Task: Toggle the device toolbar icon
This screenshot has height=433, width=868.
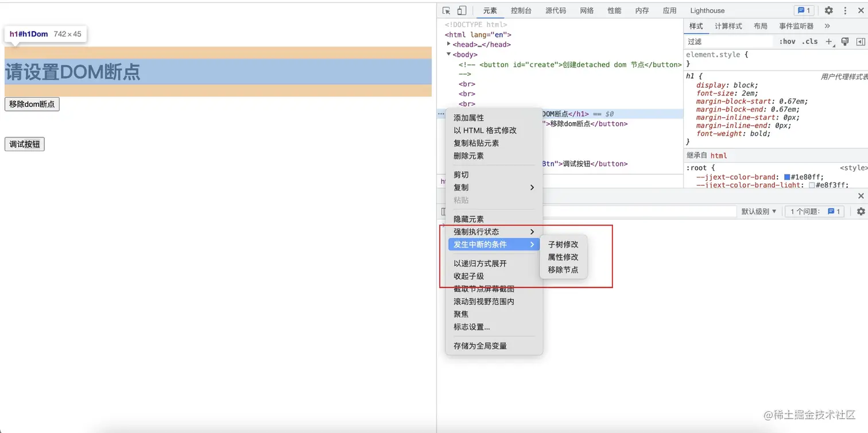Action: point(462,10)
